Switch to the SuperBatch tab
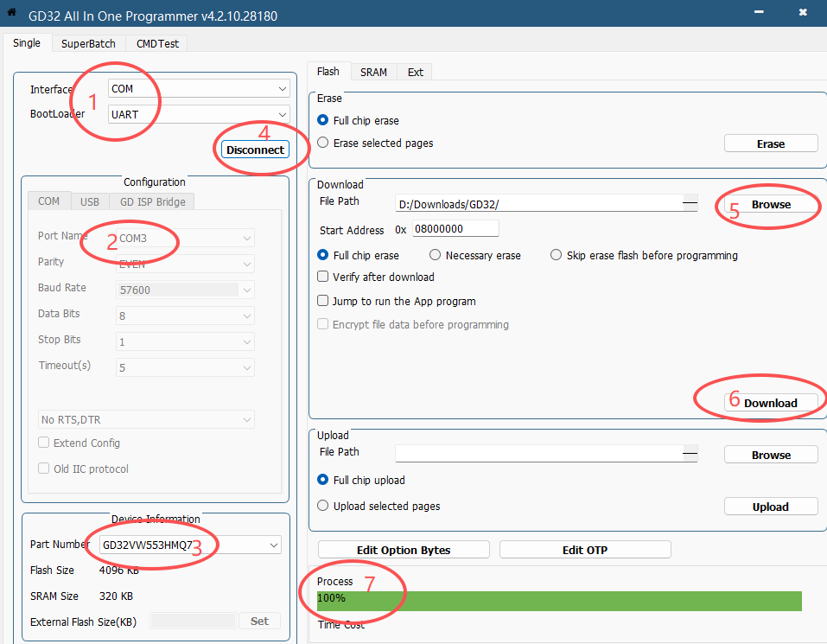Viewport: 827px width, 644px height. click(x=88, y=44)
